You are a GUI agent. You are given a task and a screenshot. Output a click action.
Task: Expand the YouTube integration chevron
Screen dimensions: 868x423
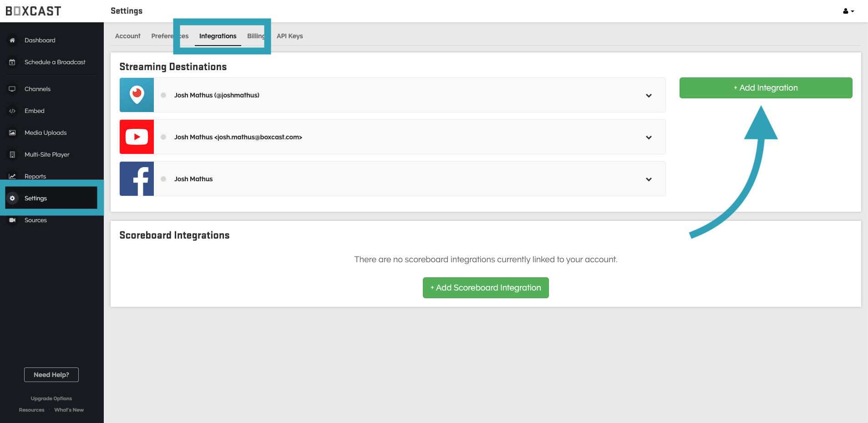[649, 138]
